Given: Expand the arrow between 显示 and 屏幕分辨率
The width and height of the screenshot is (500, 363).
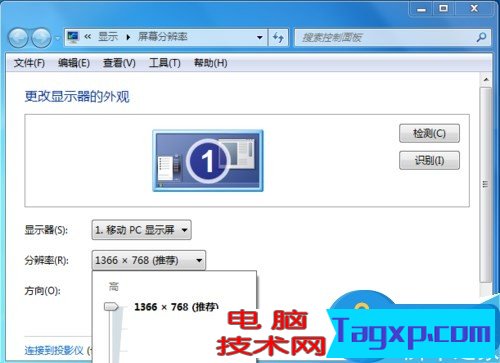Looking at the screenshot, I should pyautogui.click(x=128, y=37).
